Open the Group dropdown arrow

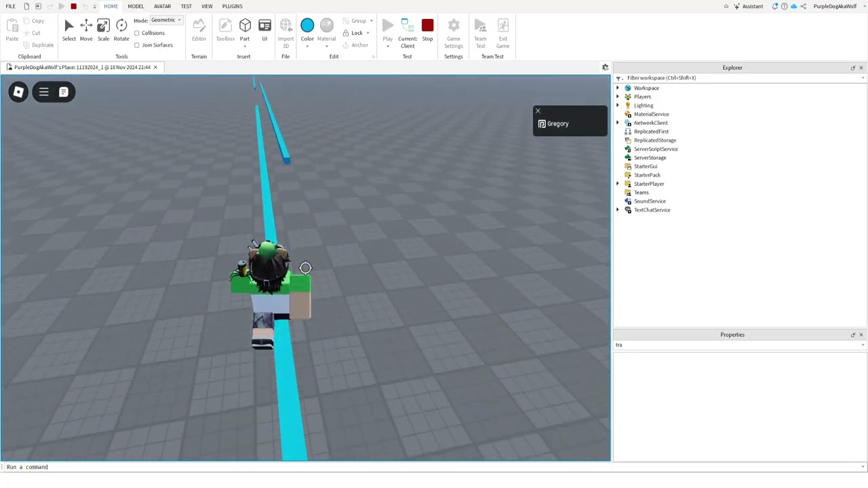[371, 21]
